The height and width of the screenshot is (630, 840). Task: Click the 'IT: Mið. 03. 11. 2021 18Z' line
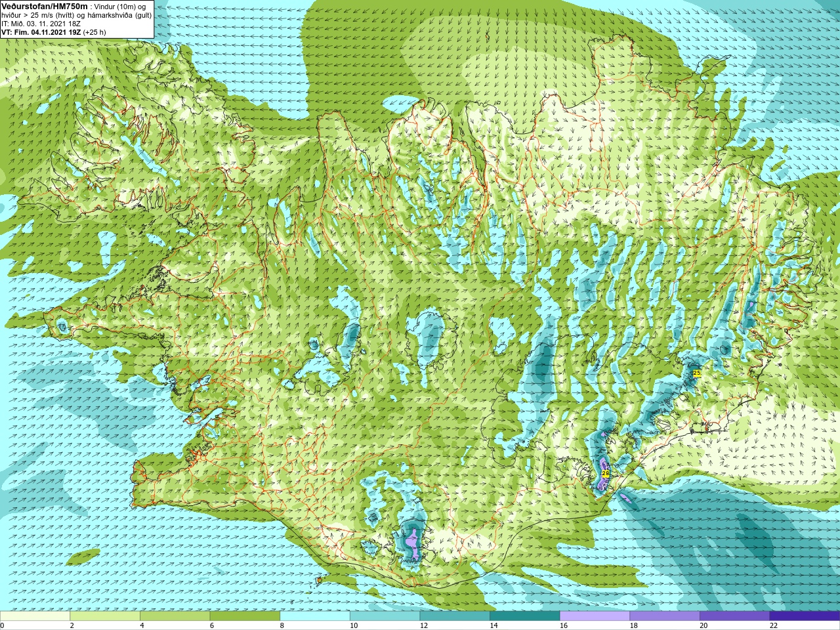41,23
